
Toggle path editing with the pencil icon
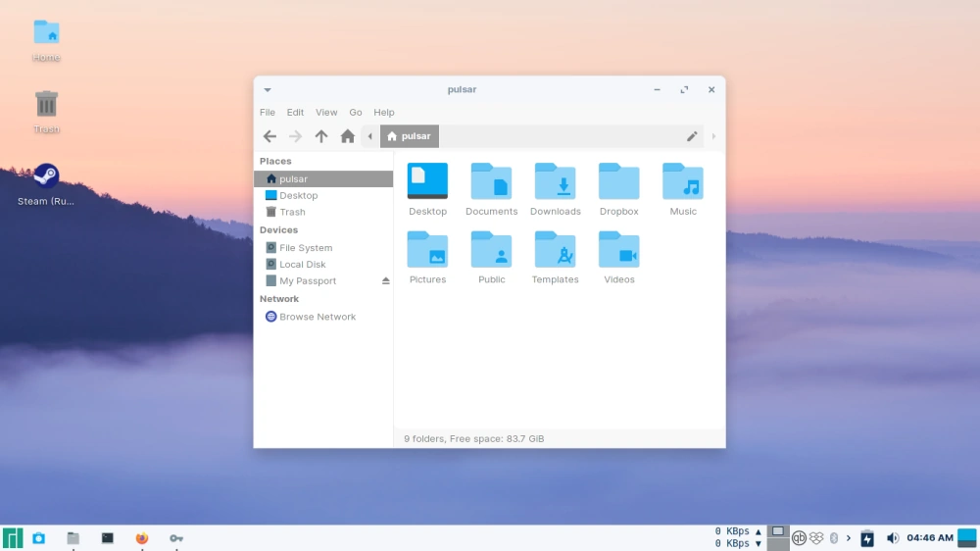[x=692, y=136]
